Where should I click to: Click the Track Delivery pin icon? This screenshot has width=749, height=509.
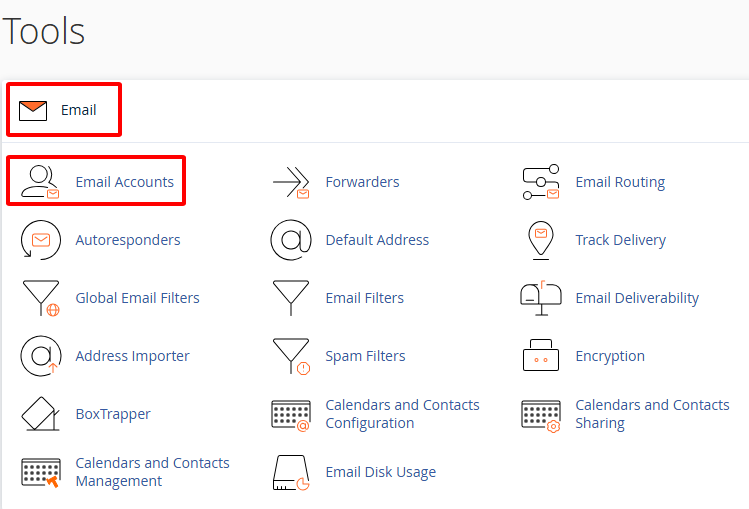point(541,240)
